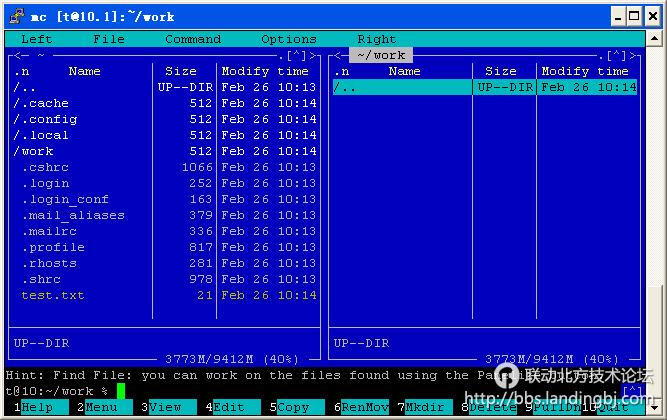This screenshot has width=667, height=420.
Task: Expand right panel directory history [^] list
Action: tap(621, 56)
